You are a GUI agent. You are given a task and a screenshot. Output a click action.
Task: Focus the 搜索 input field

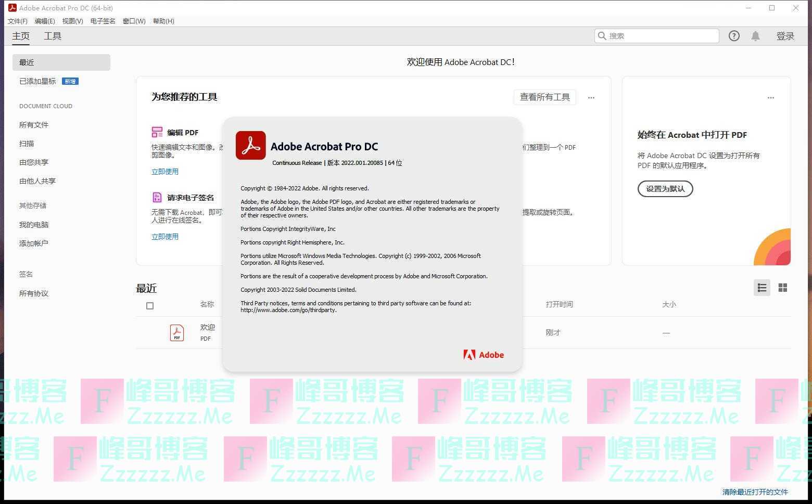coord(657,36)
